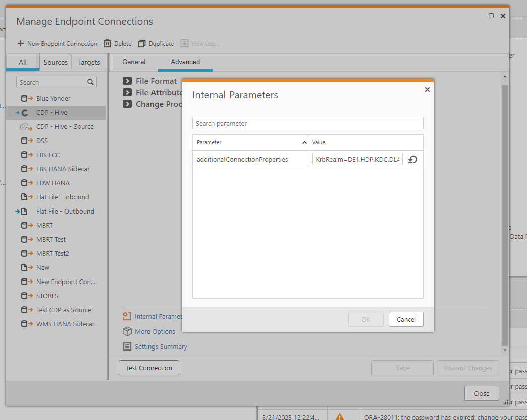Select the EDW HANA endpoint

53,183
